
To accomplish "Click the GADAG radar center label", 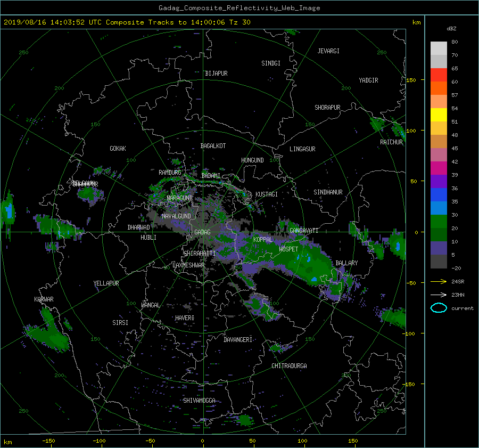I will 202,232.
